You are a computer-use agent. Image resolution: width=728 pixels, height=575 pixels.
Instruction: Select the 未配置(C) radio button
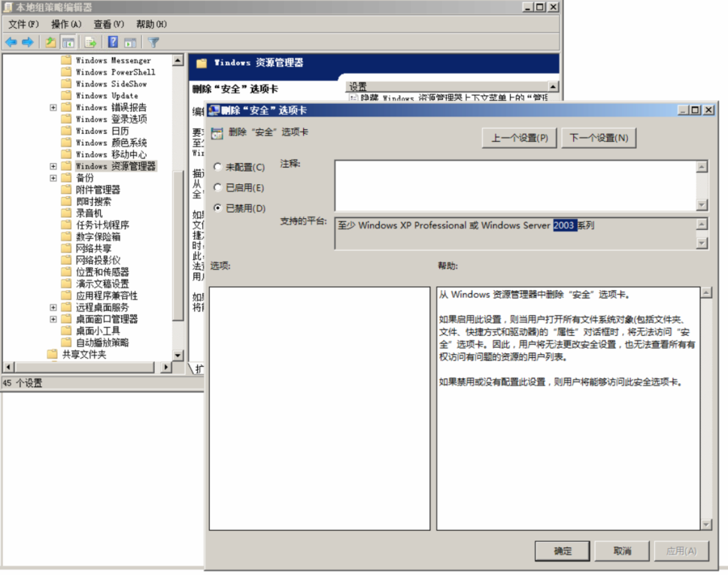tap(217, 167)
